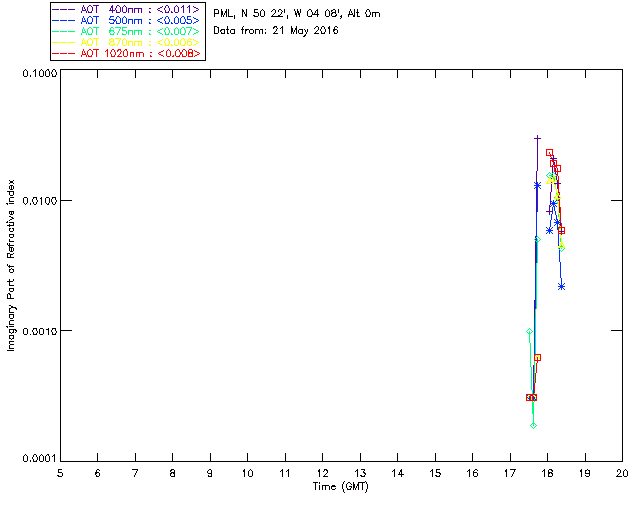Click the highest purple plus data marker
Screen dimensions: 640x512
coord(538,138)
